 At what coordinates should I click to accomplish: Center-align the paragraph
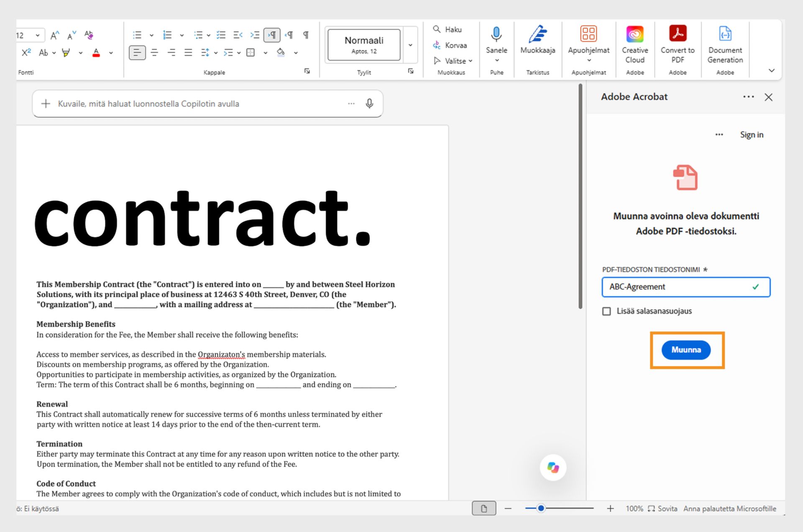point(154,52)
